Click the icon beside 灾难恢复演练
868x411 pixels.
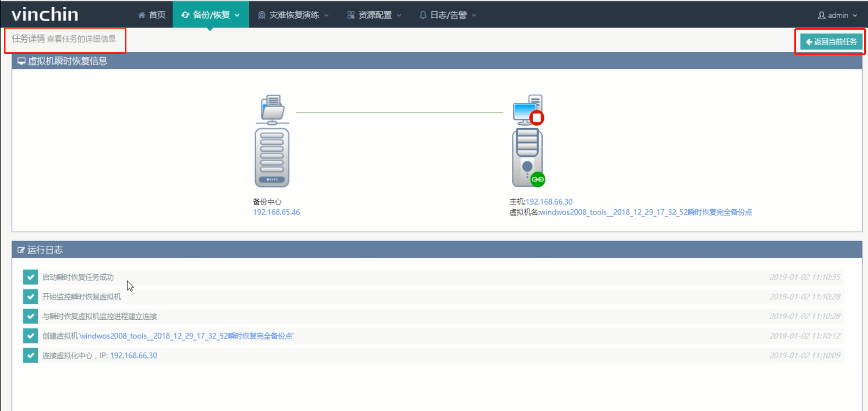(x=262, y=15)
